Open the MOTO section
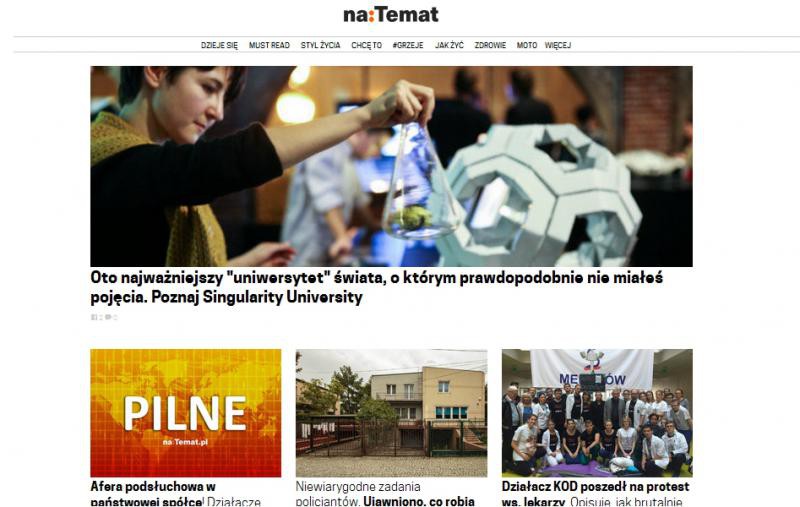800x507 pixels. (x=527, y=45)
